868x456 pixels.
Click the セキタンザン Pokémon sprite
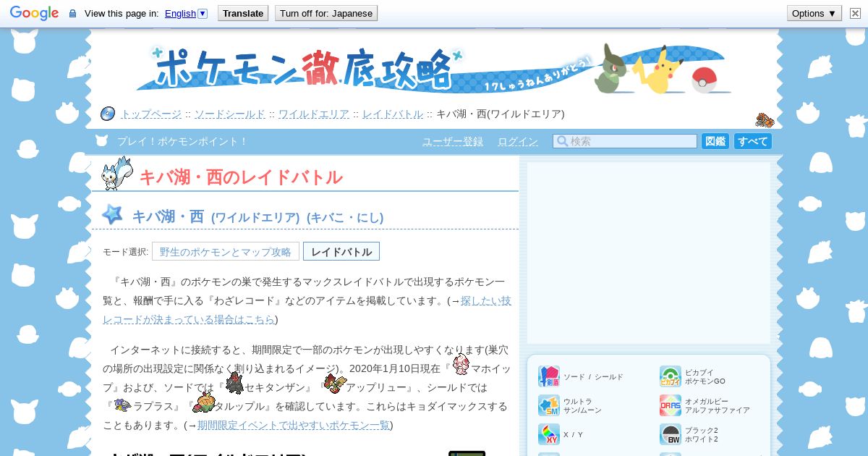click(x=234, y=384)
